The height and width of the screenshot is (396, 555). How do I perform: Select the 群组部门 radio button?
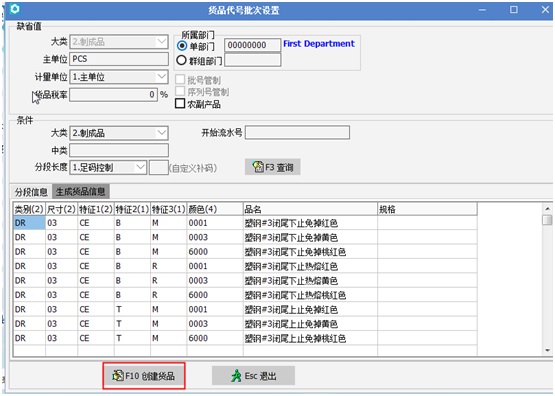181,60
